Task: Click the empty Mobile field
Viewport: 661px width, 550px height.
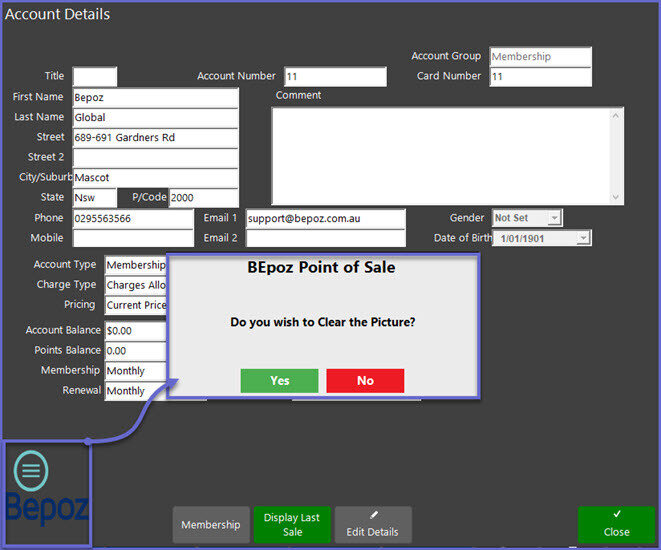Action: coord(133,238)
